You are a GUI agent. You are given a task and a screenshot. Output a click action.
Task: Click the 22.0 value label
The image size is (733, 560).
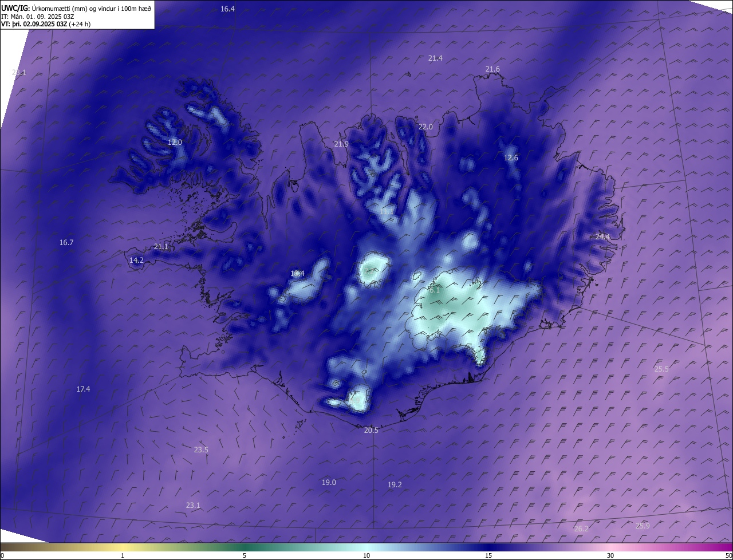[x=425, y=127]
